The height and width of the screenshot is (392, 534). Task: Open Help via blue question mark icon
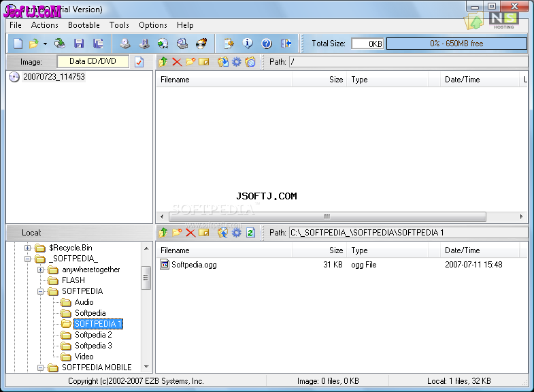click(267, 44)
